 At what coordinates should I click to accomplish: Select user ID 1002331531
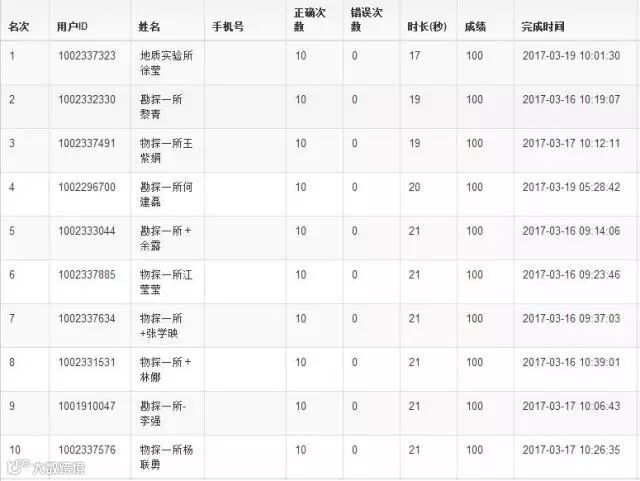click(87, 362)
